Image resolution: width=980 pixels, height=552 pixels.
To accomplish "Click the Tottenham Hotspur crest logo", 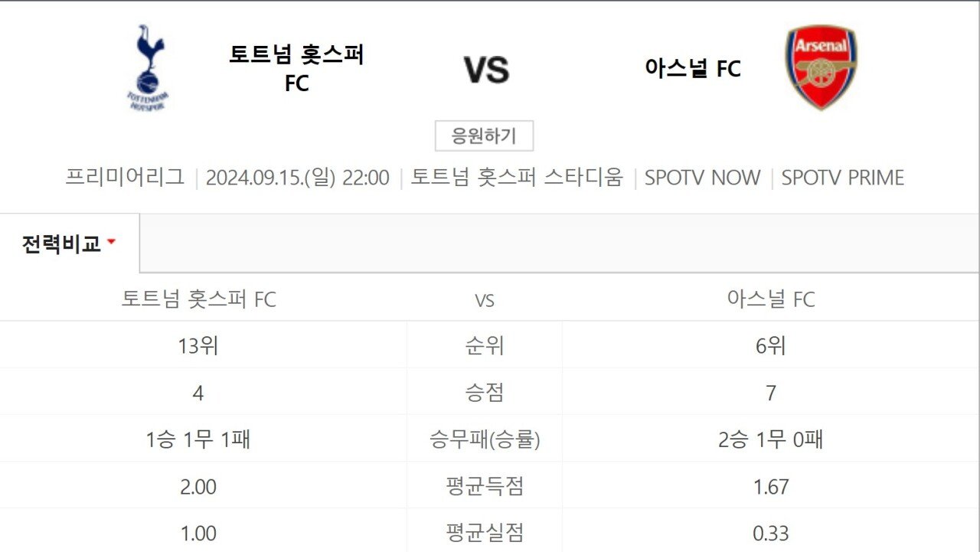I will click(148, 67).
